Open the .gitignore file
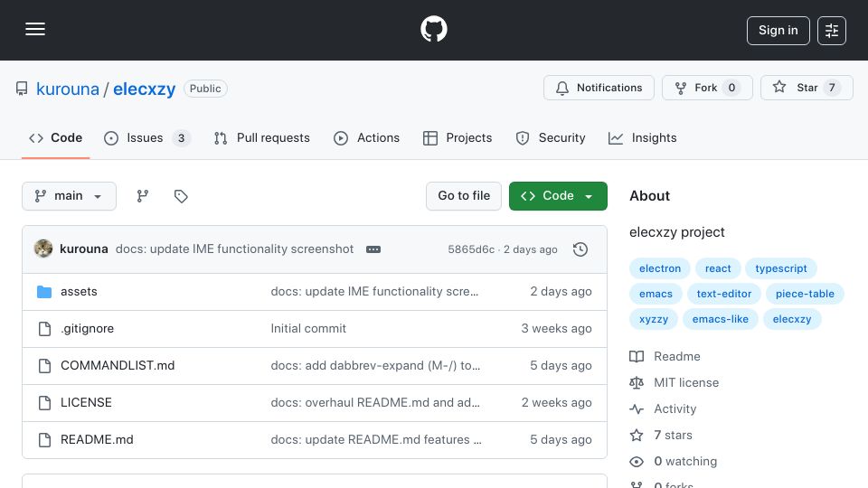The width and height of the screenshot is (868, 488). 87,329
